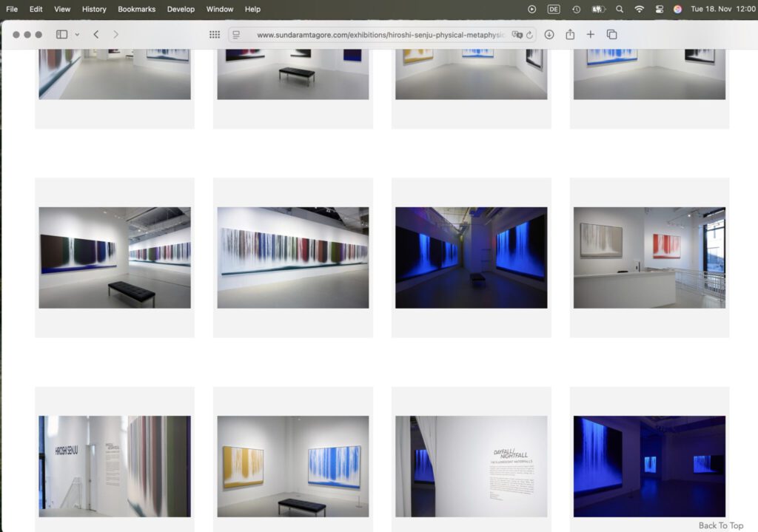Go back to the previous page
Viewport: 758px width, 532px height.
pyautogui.click(x=96, y=35)
